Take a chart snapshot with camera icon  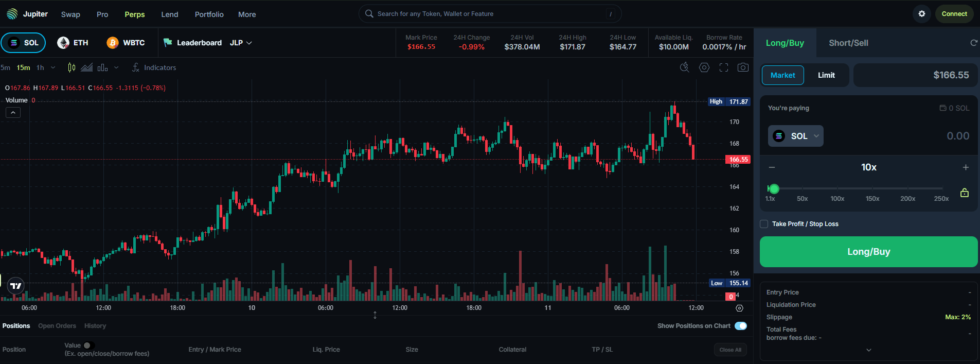tap(743, 67)
